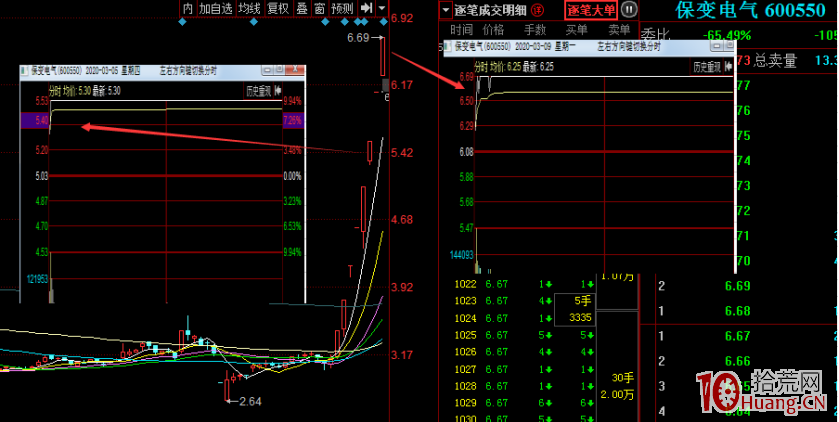Click the step icon beside 历史重现 in the 03-05 window
Screen dimensions: 839x422
[278, 91]
